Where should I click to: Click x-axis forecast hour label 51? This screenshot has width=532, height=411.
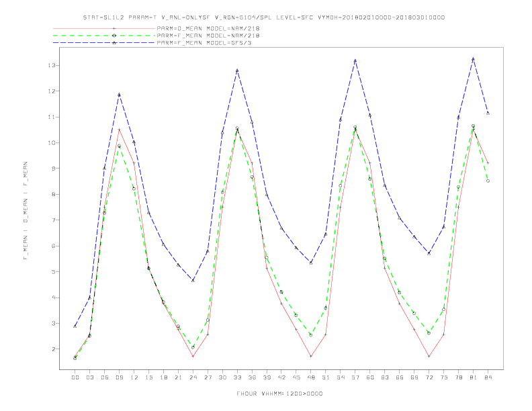pyautogui.click(x=326, y=377)
